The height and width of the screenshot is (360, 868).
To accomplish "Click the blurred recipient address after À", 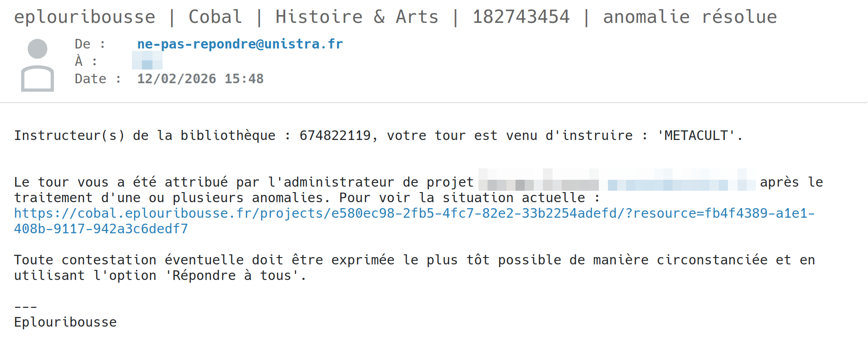I will 147,61.
